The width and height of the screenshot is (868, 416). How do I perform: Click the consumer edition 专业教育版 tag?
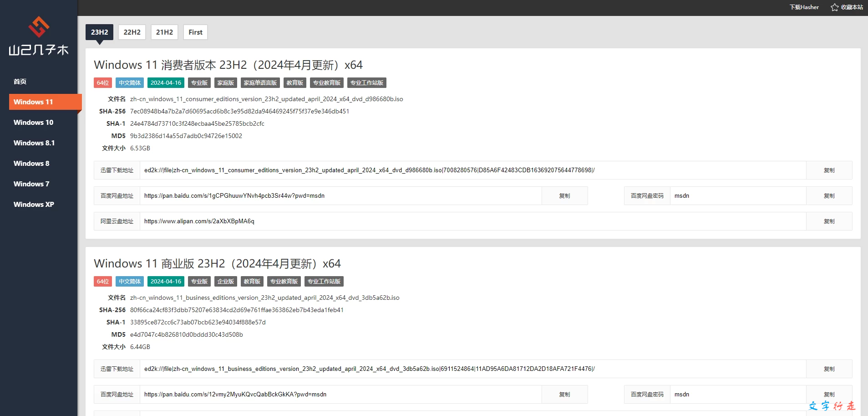click(327, 83)
